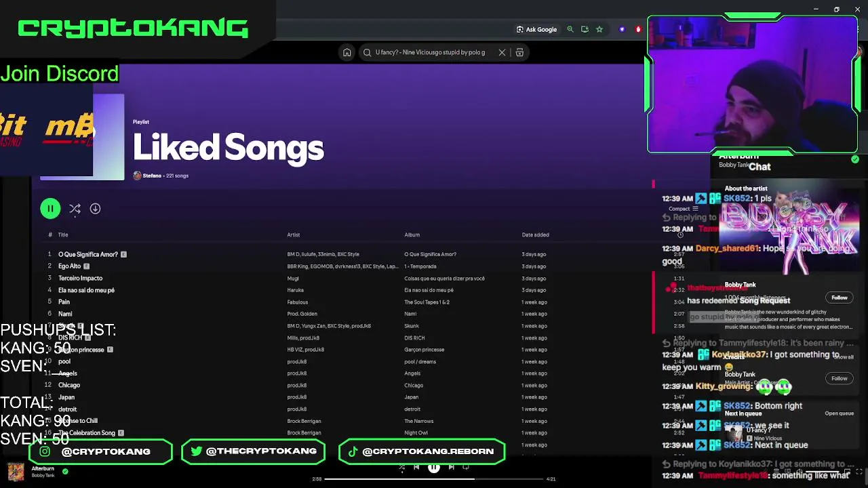This screenshot has height=488, width=868.
Task: Select the track Chicago in the Title column
Action: point(69,385)
